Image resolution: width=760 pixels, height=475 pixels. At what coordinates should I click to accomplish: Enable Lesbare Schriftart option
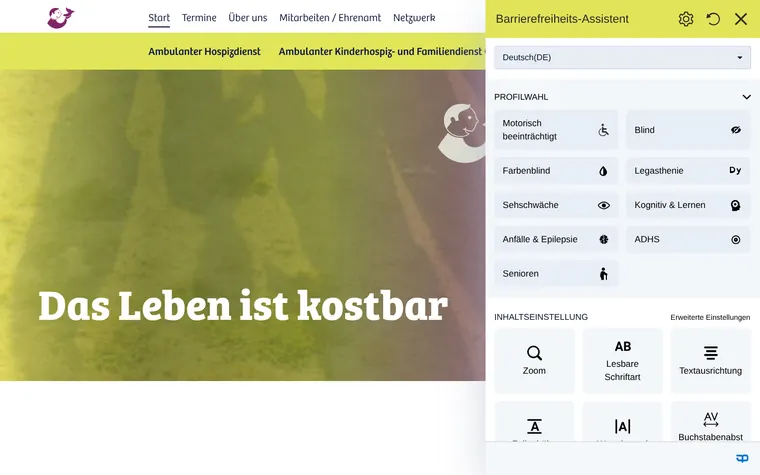(622, 361)
